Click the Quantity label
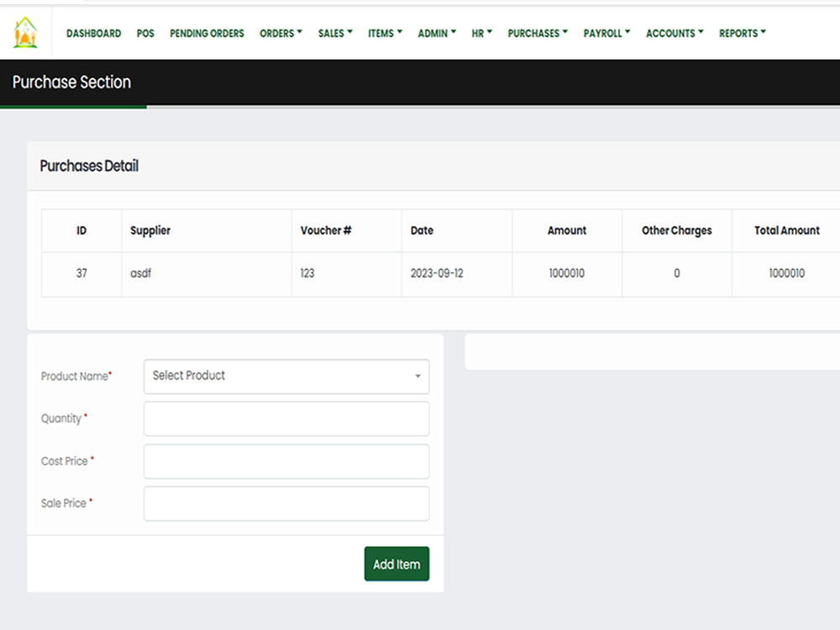840x630 pixels. pos(64,418)
